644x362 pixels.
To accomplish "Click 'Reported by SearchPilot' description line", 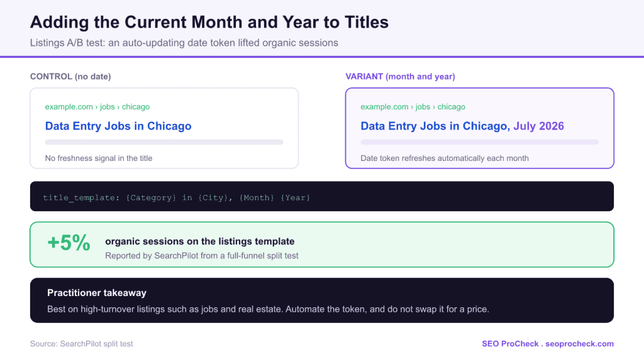I will pos(202,256).
